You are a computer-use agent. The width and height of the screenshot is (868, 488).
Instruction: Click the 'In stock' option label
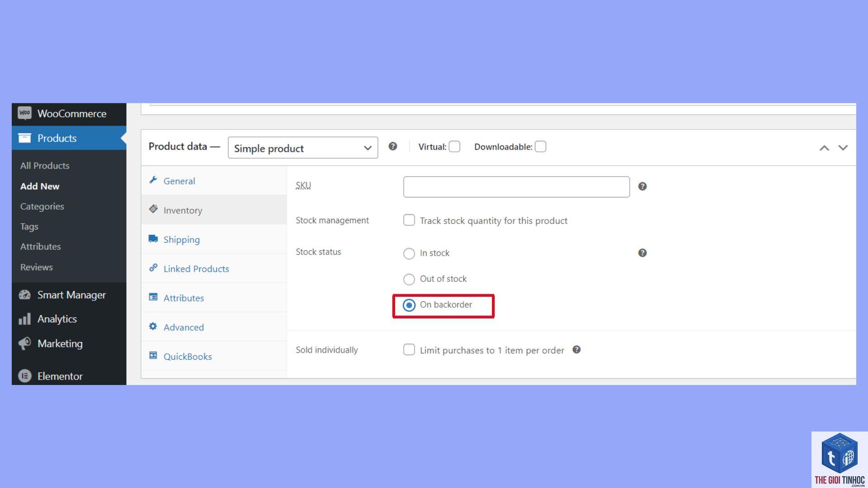[434, 253]
